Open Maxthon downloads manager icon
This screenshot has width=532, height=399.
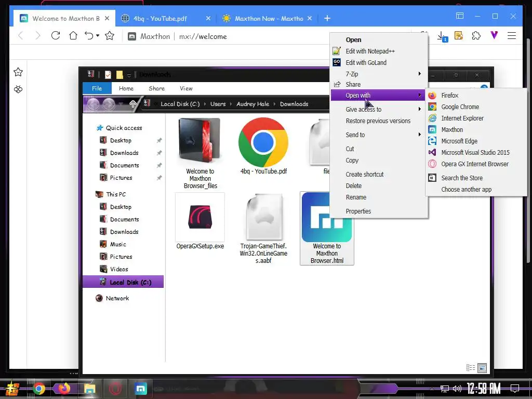[x=442, y=36]
